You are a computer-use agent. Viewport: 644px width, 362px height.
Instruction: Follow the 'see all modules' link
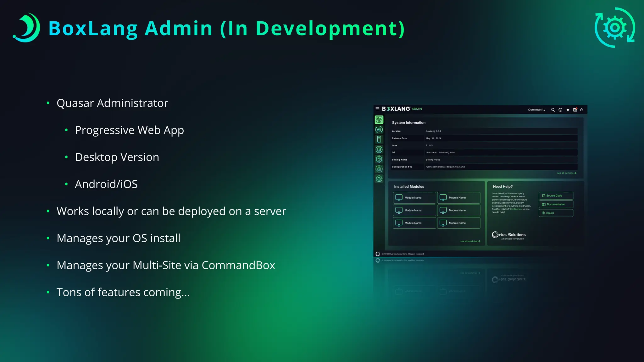470,241
